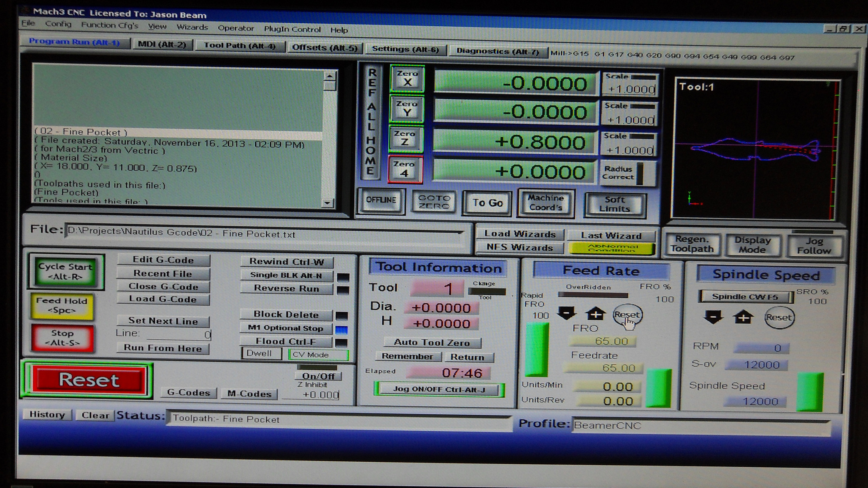Reset the spindle speed override

[x=779, y=318]
